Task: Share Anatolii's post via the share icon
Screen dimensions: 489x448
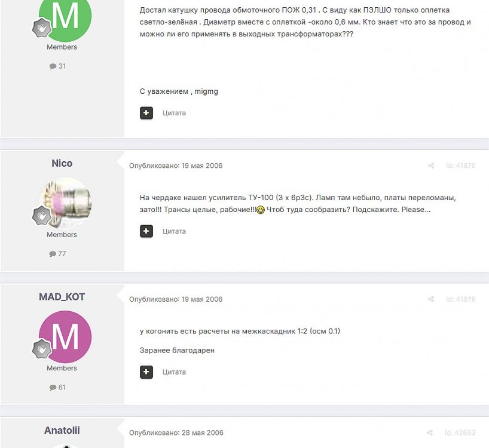Action: coord(430,432)
